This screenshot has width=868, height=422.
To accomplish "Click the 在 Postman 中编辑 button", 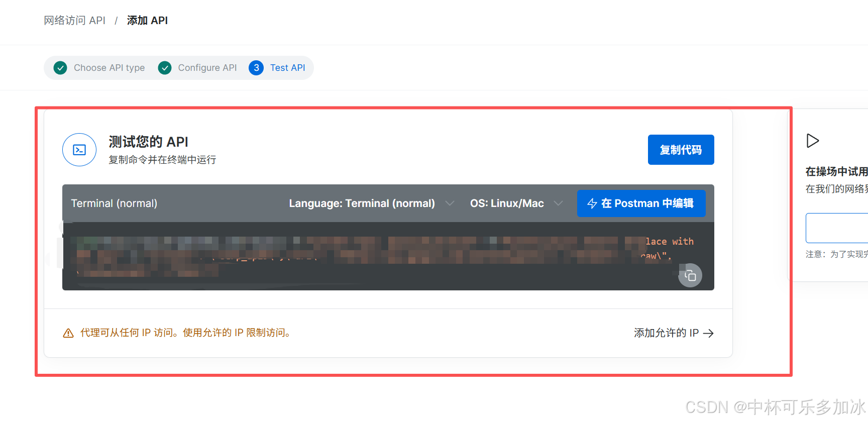I will click(641, 203).
